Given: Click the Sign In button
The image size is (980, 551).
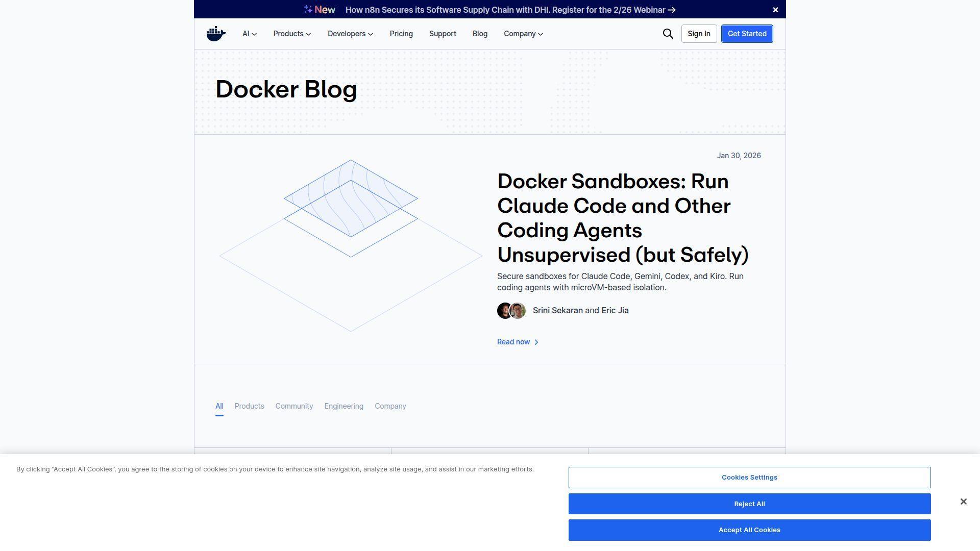Looking at the screenshot, I should pyautogui.click(x=698, y=34).
